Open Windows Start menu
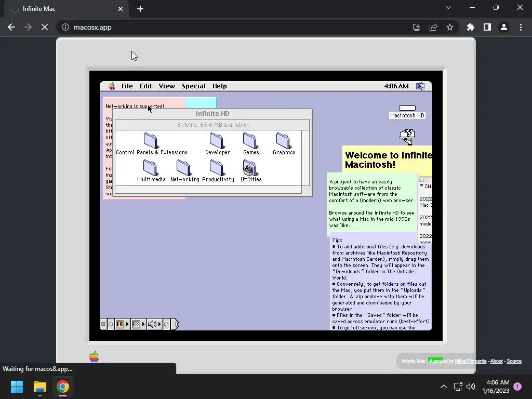This screenshot has width=532, height=399. (x=17, y=387)
